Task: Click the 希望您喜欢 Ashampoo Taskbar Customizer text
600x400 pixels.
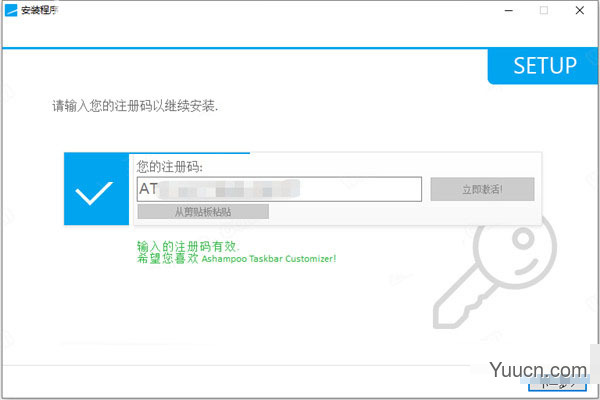Action: (236, 259)
